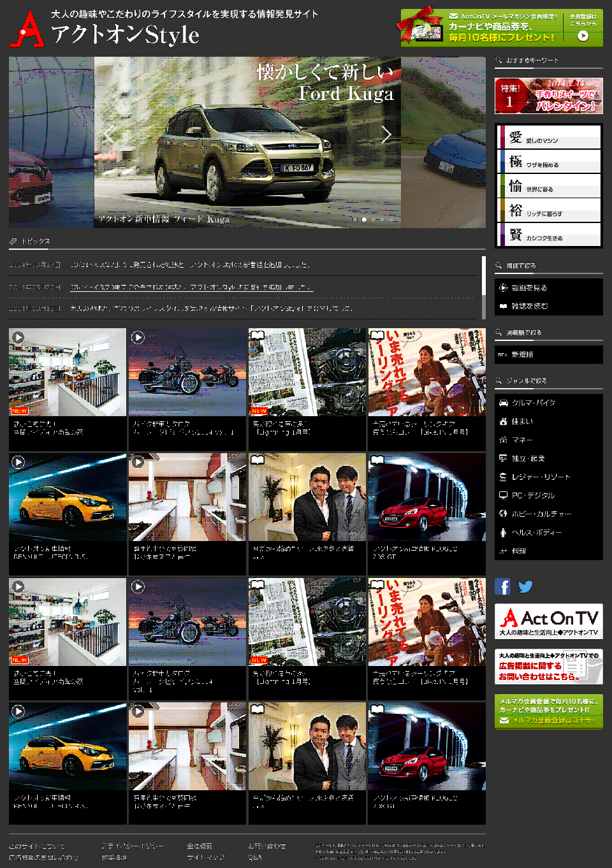The height and width of the screenshot is (868, 612).
Task: Select the 極 ワザを極める keyword
Action: click(x=549, y=161)
